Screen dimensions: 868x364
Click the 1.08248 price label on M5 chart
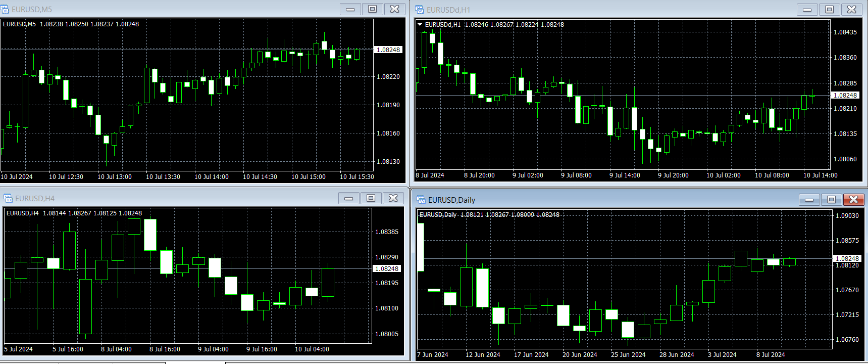pos(388,50)
